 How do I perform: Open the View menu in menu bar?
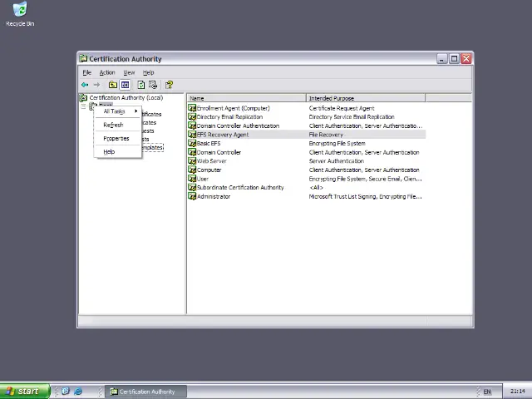click(x=129, y=72)
